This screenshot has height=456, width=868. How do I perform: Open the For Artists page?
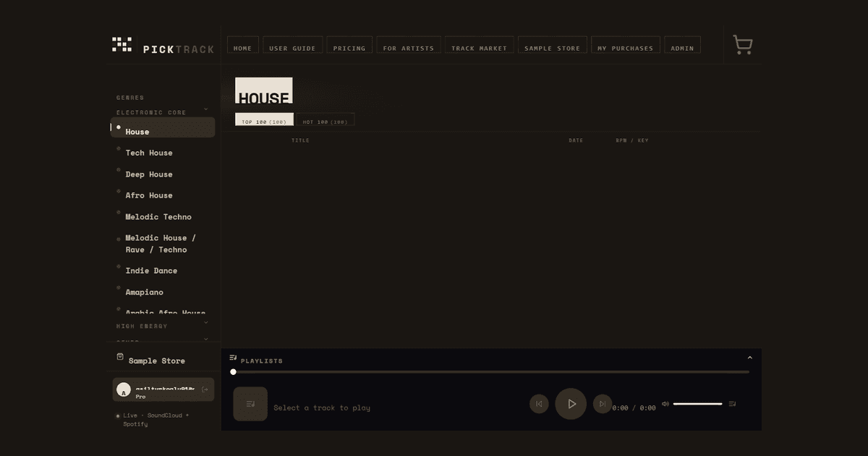[409, 45]
